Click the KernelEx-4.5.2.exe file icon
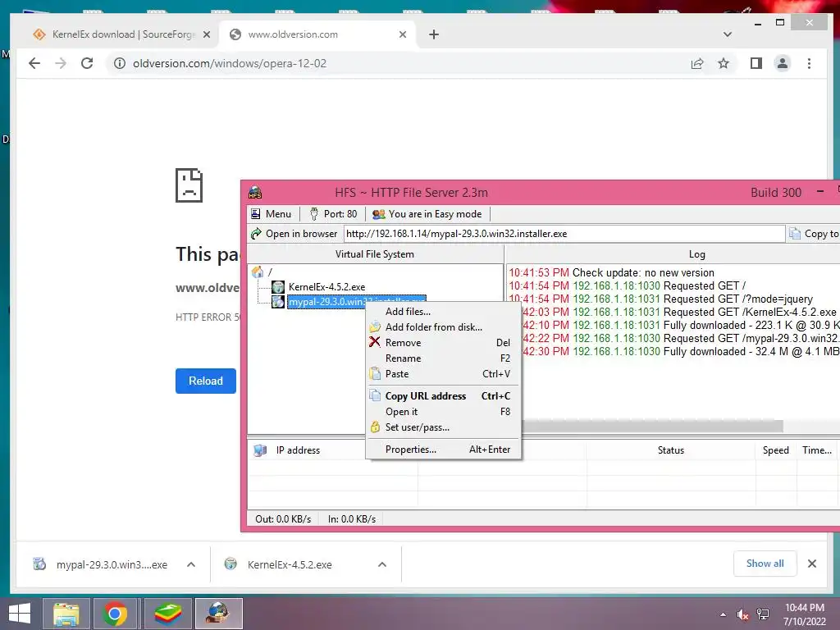This screenshot has height=630, width=840. click(277, 286)
